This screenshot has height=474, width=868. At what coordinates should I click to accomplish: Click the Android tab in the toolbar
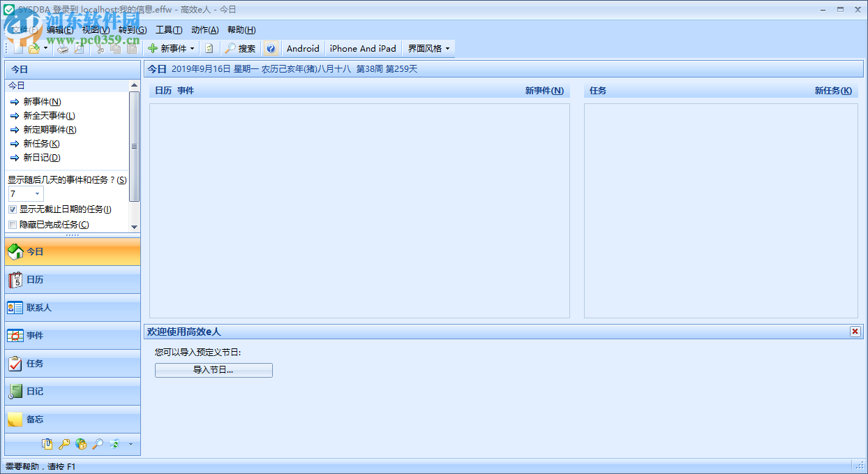point(302,48)
